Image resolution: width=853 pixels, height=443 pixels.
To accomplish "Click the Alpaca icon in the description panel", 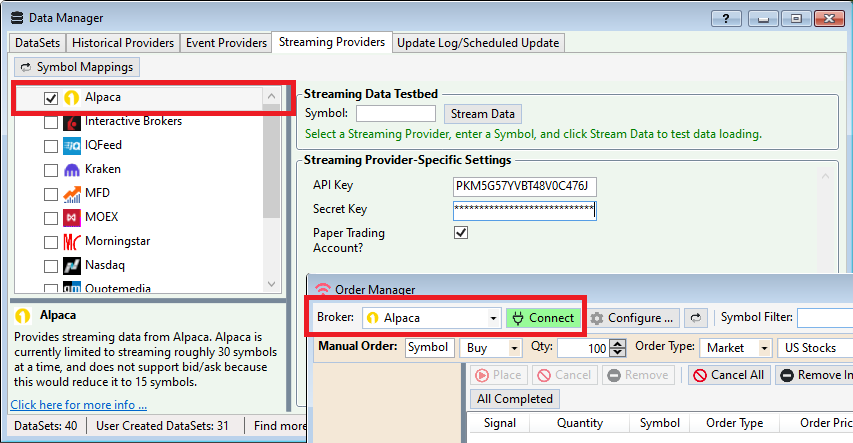I will click(23, 316).
